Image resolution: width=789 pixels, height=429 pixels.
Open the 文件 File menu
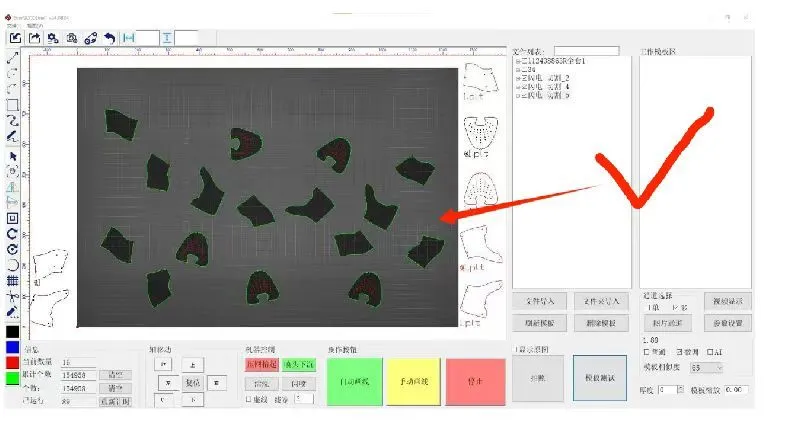[12, 25]
